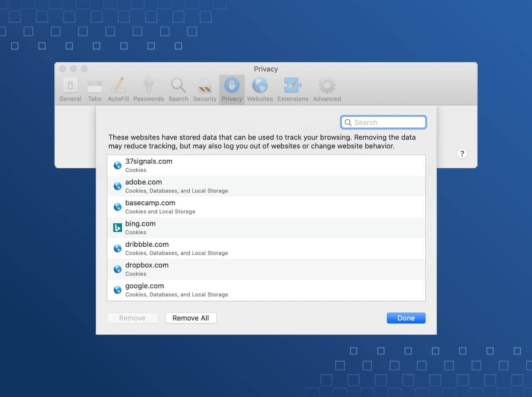Image resolution: width=532 pixels, height=397 pixels.
Task: Select the google.com entry
Action: point(266,290)
